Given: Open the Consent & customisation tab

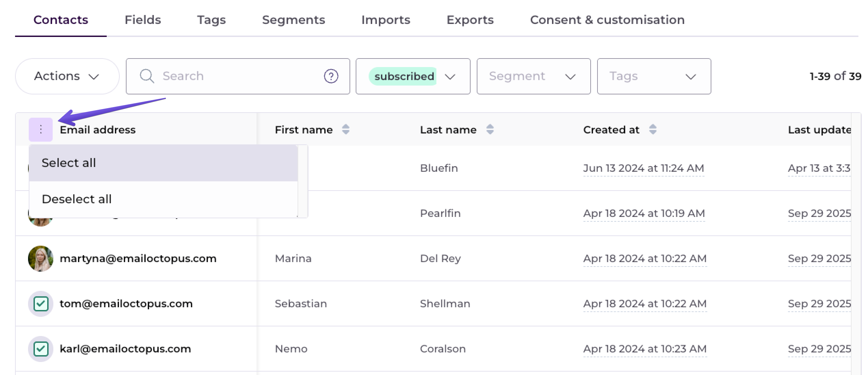Looking at the screenshot, I should tap(607, 20).
